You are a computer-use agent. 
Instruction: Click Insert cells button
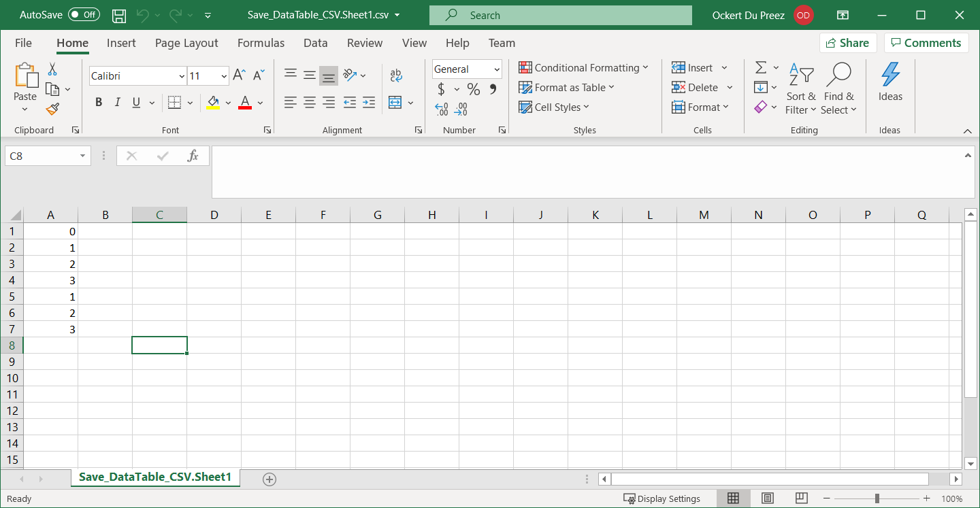692,67
